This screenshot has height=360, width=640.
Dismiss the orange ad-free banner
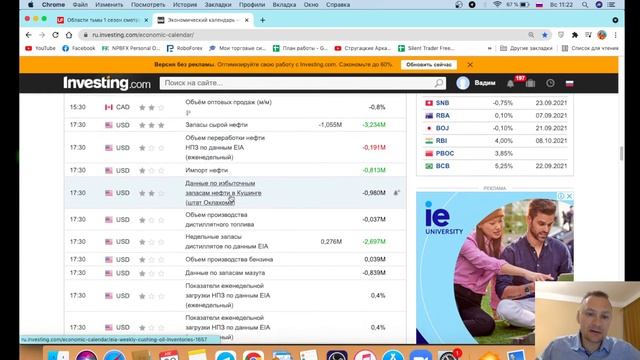470,64
